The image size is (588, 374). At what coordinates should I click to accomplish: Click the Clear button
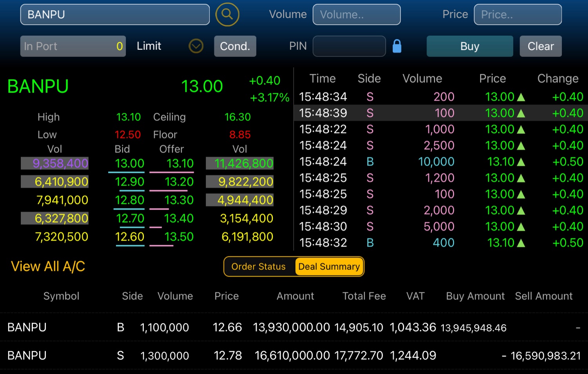(541, 46)
